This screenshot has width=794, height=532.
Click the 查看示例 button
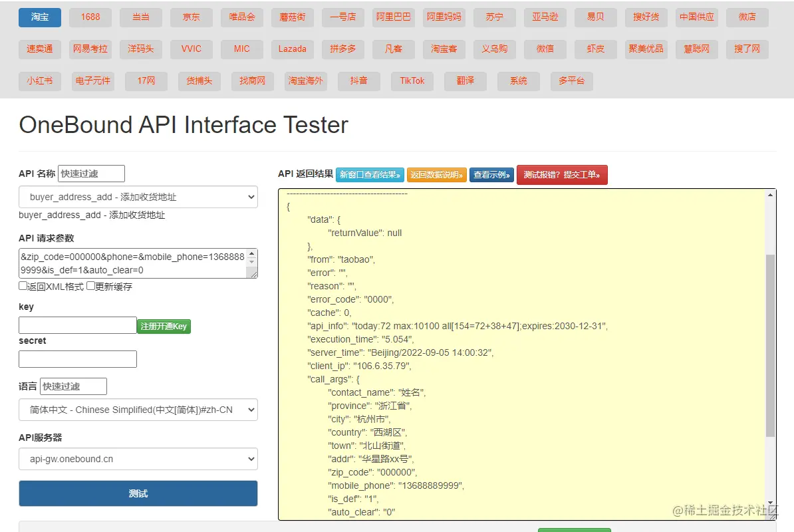491,175
